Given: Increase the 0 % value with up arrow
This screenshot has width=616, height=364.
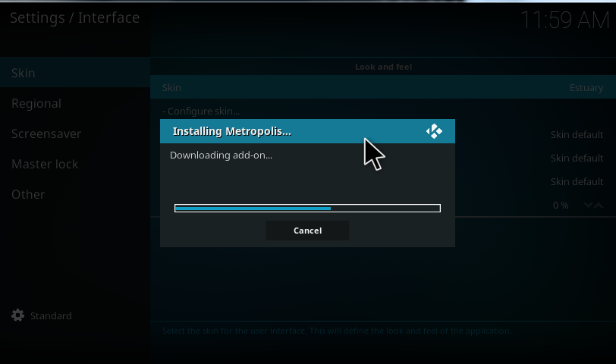Looking at the screenshot, I should pyautogui.click(x=599, y=205).
